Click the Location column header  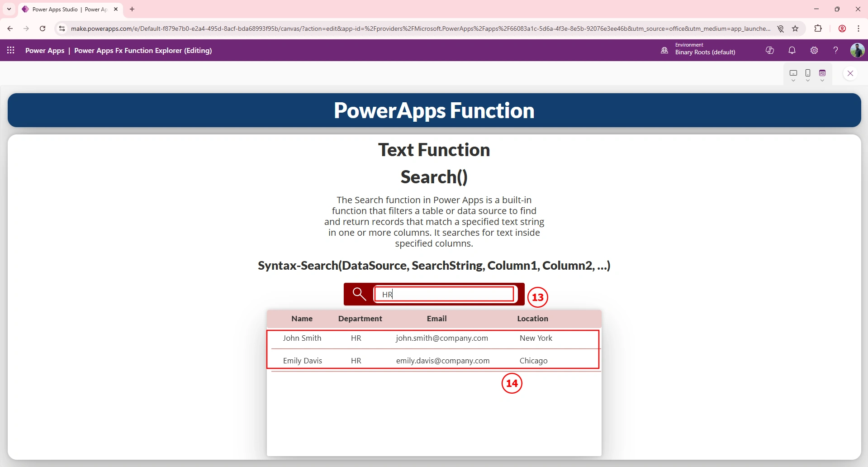[x=533, y=319]
